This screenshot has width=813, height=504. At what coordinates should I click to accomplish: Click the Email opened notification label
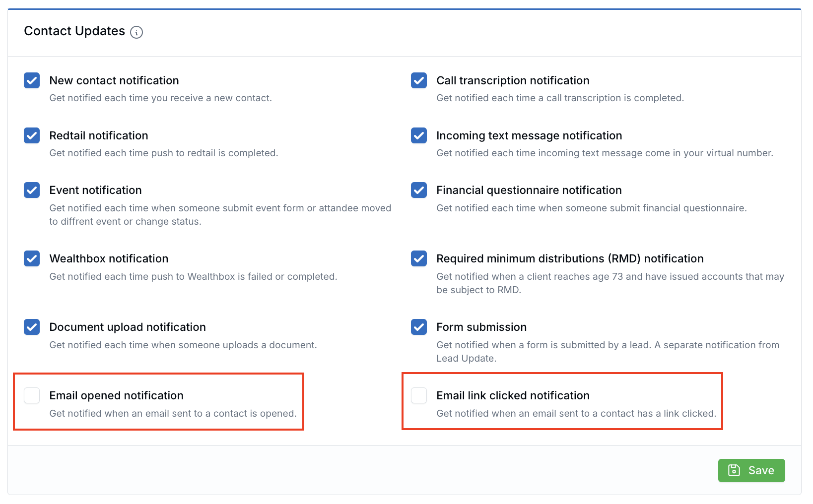click(x=117, y=395)
